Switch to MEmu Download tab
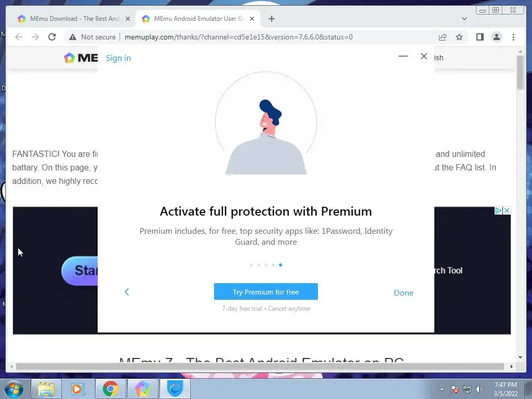The width and height of the screenshot is (532, 399). tap(74, 19)
